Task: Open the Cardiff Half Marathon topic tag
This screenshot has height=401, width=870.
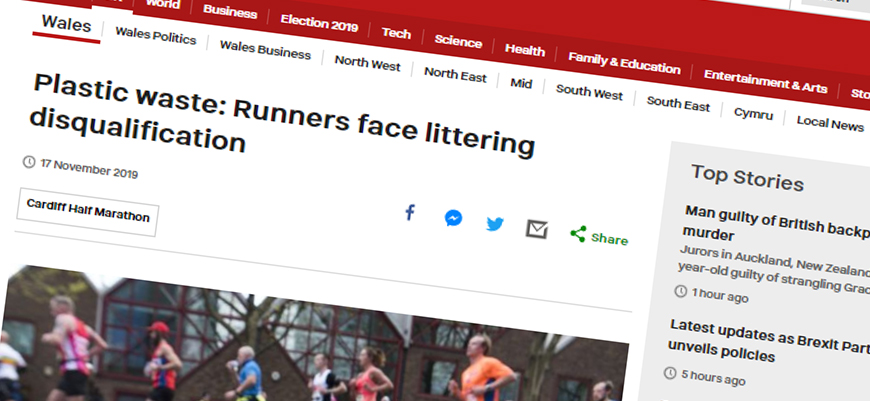Action: click(88, 211)
